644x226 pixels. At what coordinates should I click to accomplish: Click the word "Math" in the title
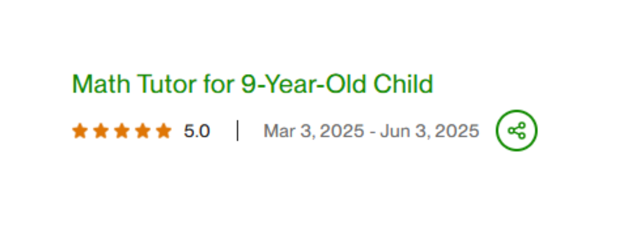tap(101, 84)
